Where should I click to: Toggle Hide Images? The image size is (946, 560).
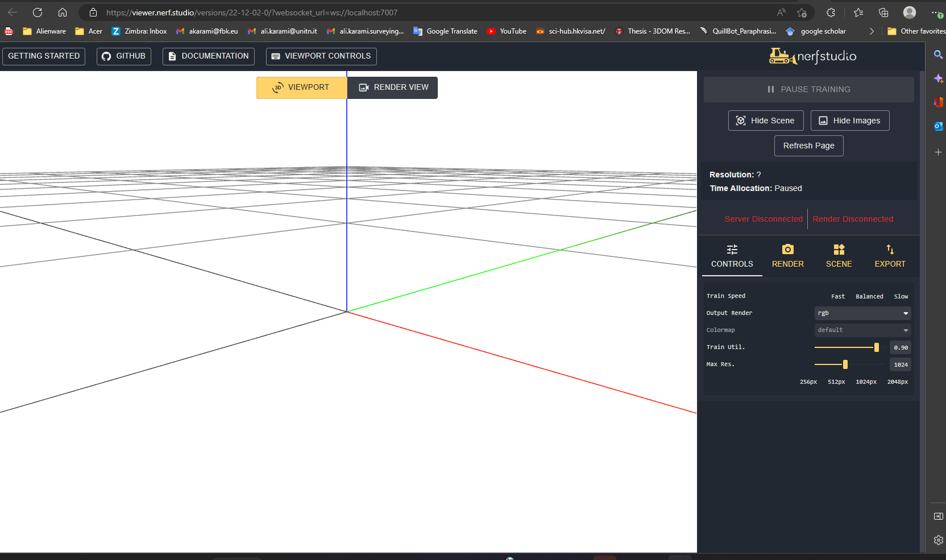pyautogui.click(x=849, y=120)
